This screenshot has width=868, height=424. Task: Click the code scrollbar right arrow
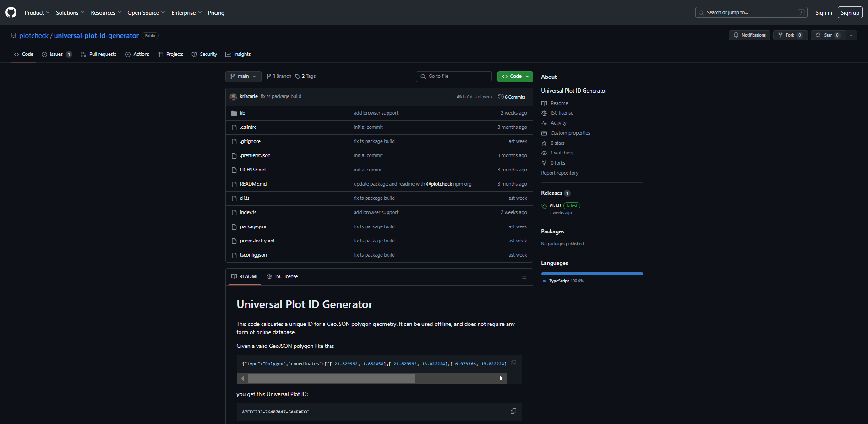(501, 378)
